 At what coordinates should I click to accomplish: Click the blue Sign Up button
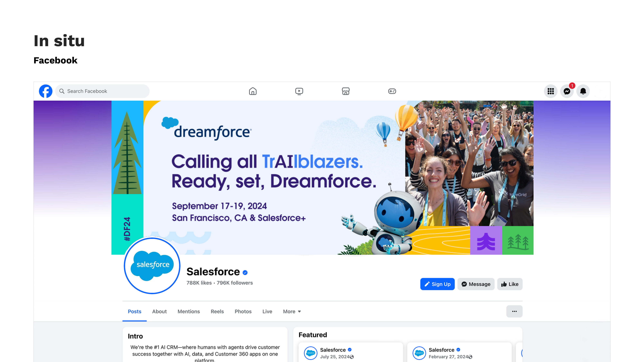point(437,284)
